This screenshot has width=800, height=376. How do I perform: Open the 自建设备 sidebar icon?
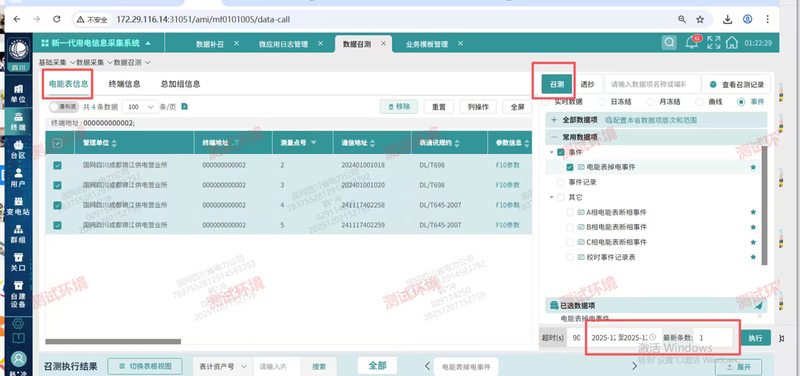18,294
